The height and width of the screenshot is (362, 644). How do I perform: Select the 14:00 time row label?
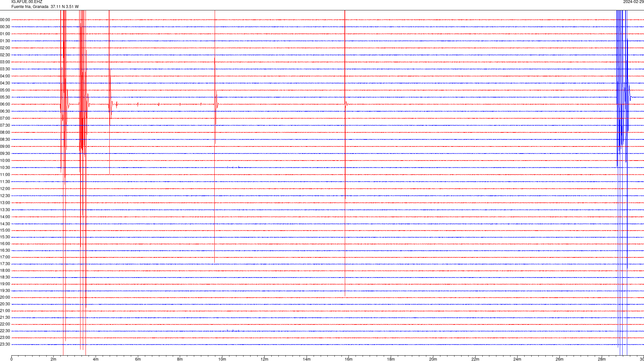(x=5, y=217)
